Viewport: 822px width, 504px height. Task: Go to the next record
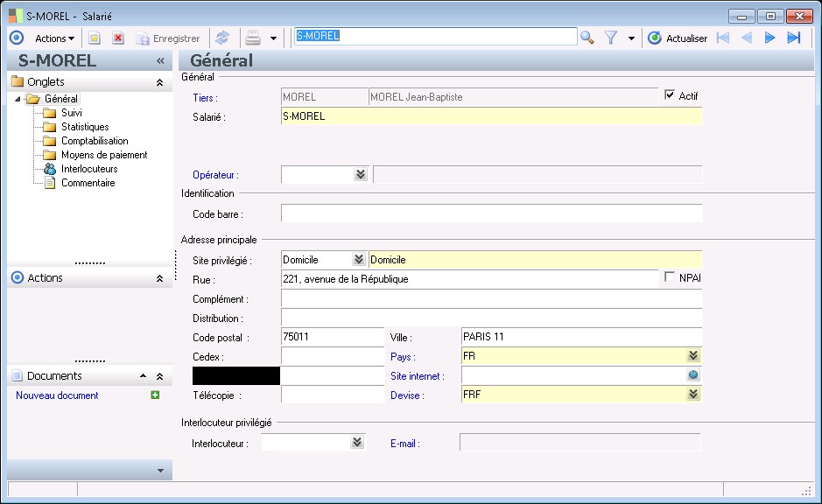770,38
